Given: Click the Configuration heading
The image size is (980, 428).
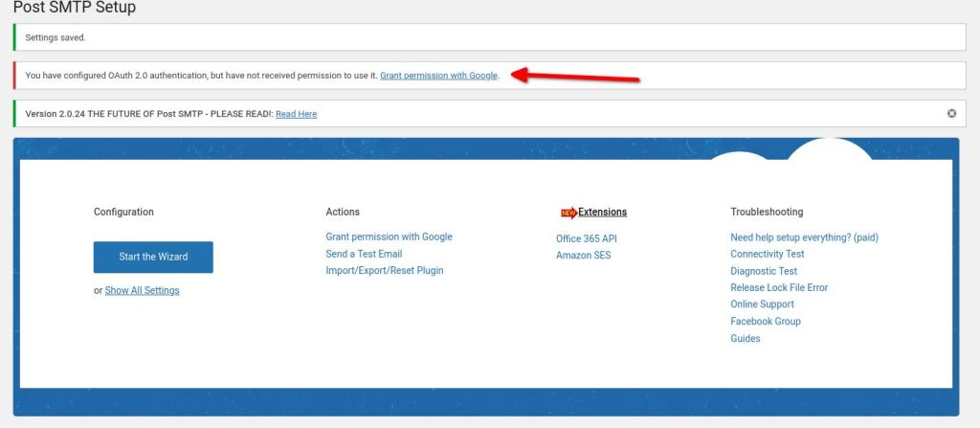Looking at the screenshot, I should point(123,213).
